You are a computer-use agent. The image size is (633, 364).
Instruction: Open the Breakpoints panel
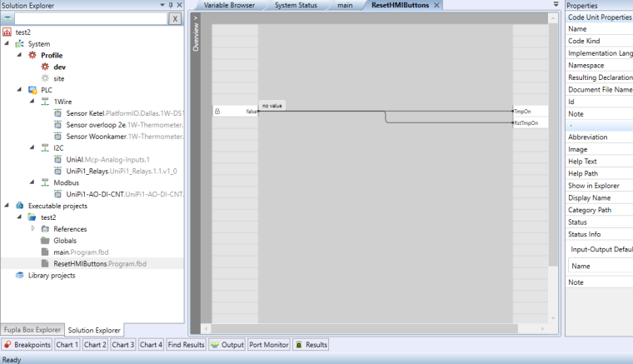point(27,344)
